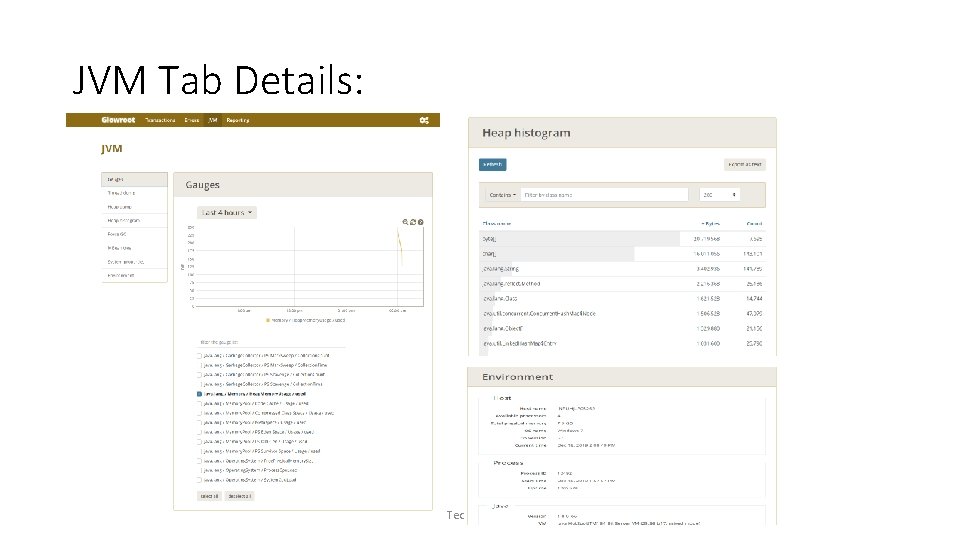Click the LinkedHashMap$Entry histogram row
This screenshot has height=540, width=960.
click(x=622, y=343)
